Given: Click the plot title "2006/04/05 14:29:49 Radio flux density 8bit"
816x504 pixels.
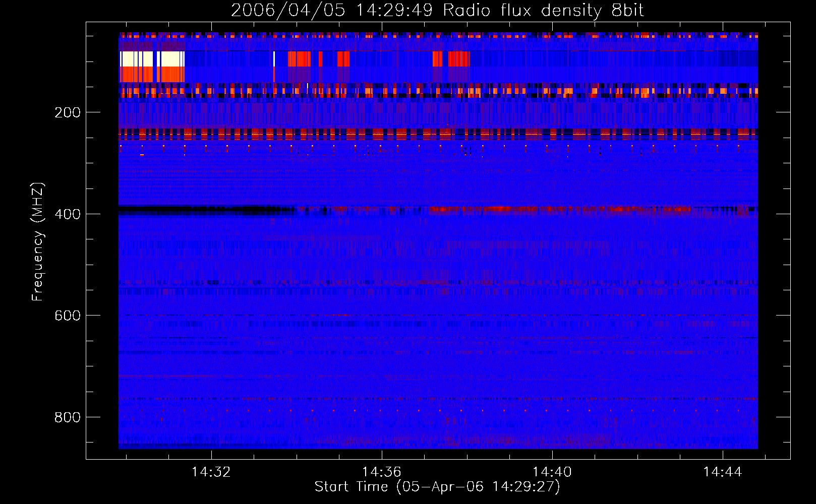Looking at the screenshot, I should pos(437,11).
